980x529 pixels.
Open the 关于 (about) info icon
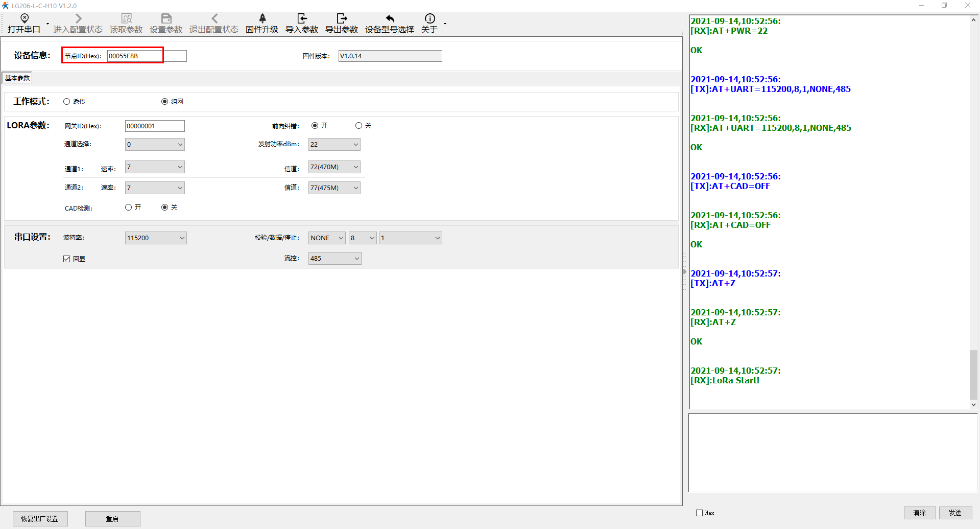point(429,19)
